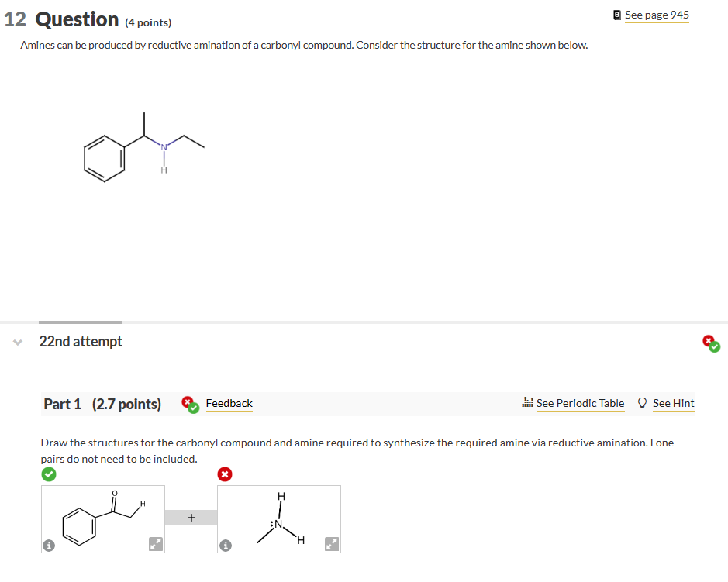Click the red-green attempt status icon at top right
Image resolution: width=728 pixels, height=582 pixels.
pos(711,343)
